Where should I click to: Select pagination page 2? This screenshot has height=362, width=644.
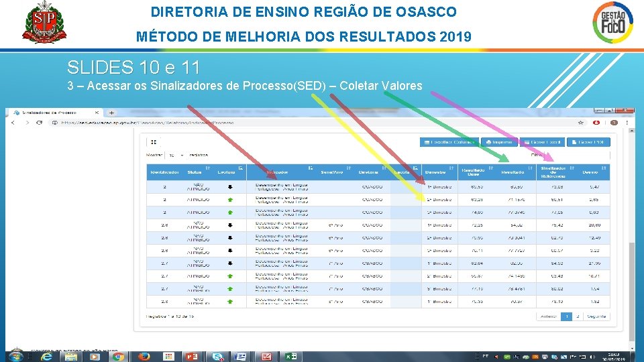578,316
